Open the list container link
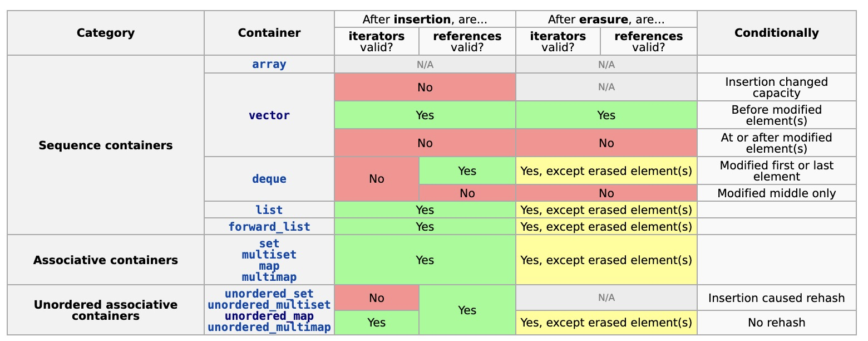 269,210
